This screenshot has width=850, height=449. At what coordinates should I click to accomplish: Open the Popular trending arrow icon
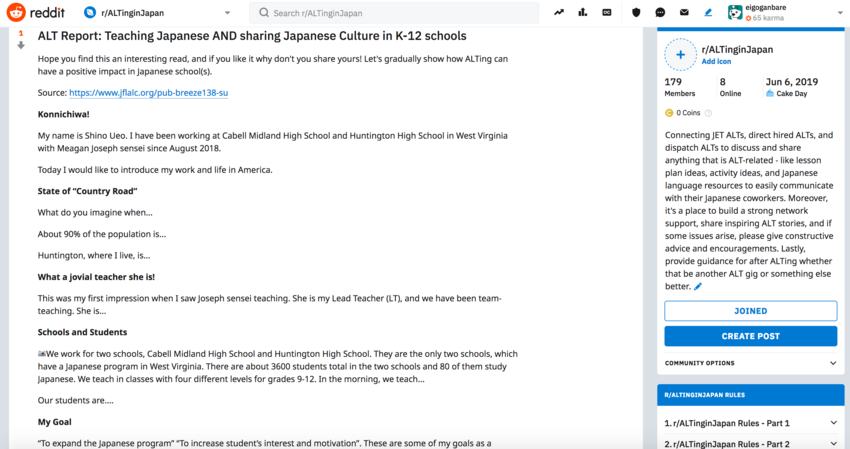(559, 12)
